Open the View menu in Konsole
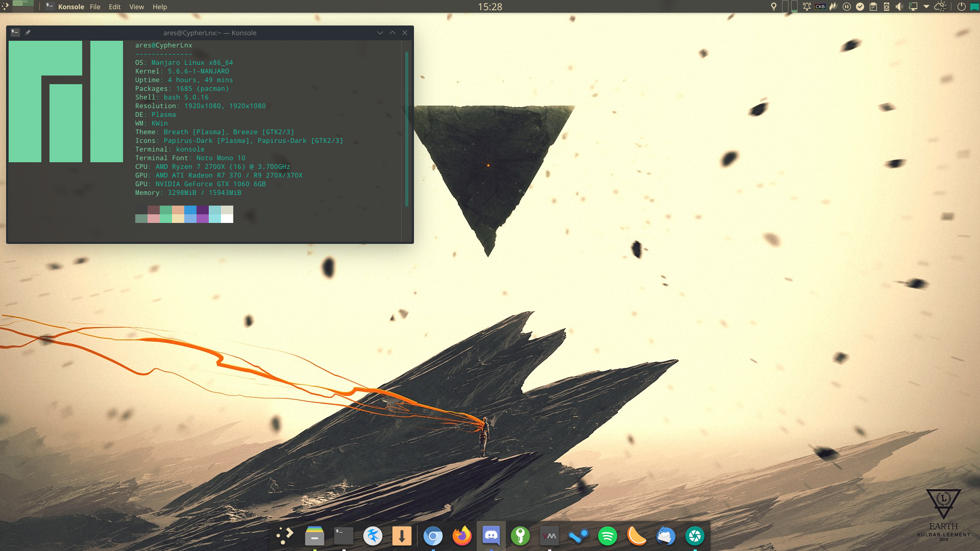 (x=136, y=7)
